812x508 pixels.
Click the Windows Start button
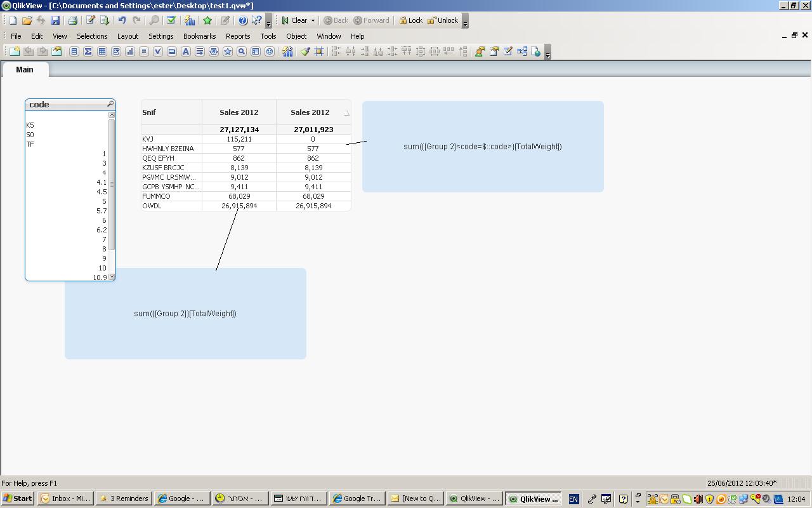point(18,498)
